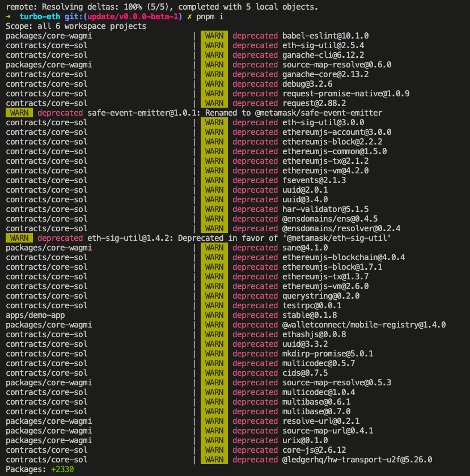
Task: Click the 'pnpm i' command text
Action: click(x=210, y=16)
